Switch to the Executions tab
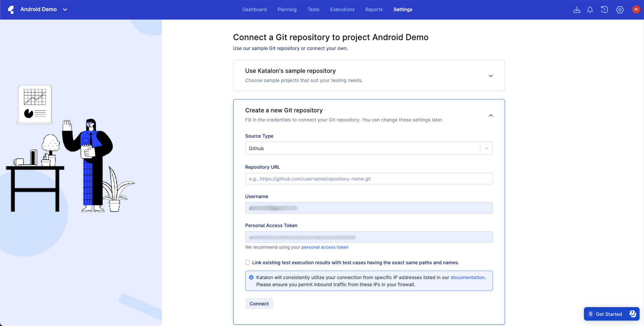 (x=342, y=9)
